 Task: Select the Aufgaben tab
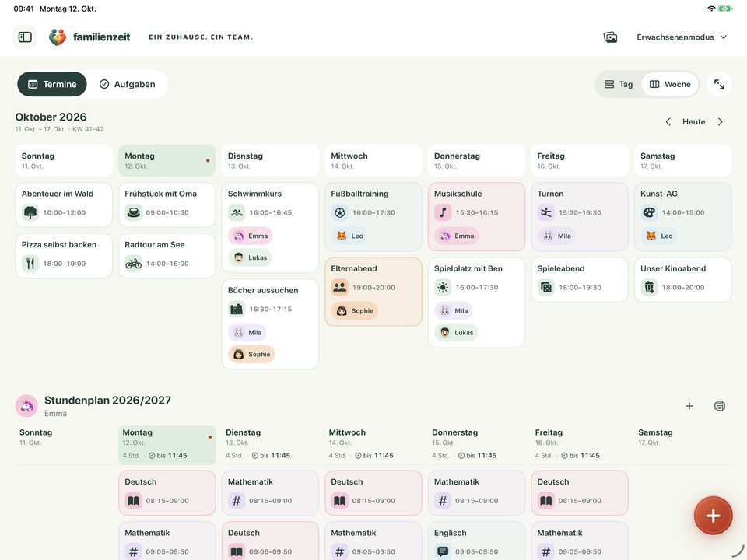127,84
